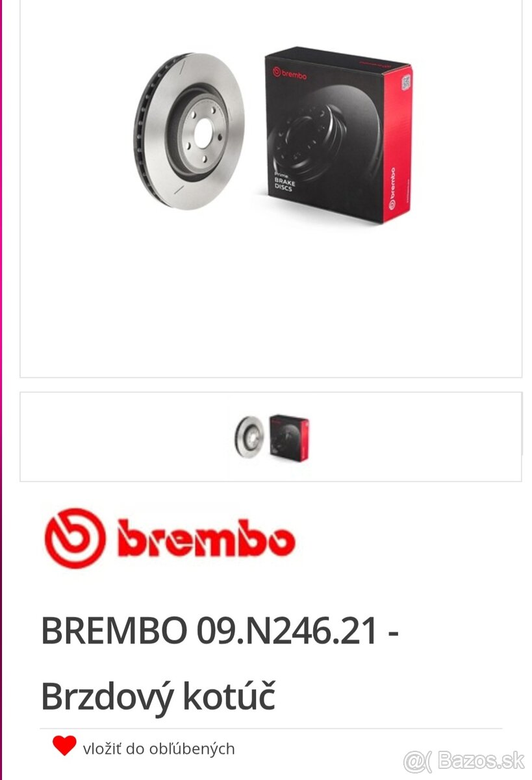Click the large red 'brembo' wordmark
The width and height of the screenshot is (532, 780).
click(207, 539)
